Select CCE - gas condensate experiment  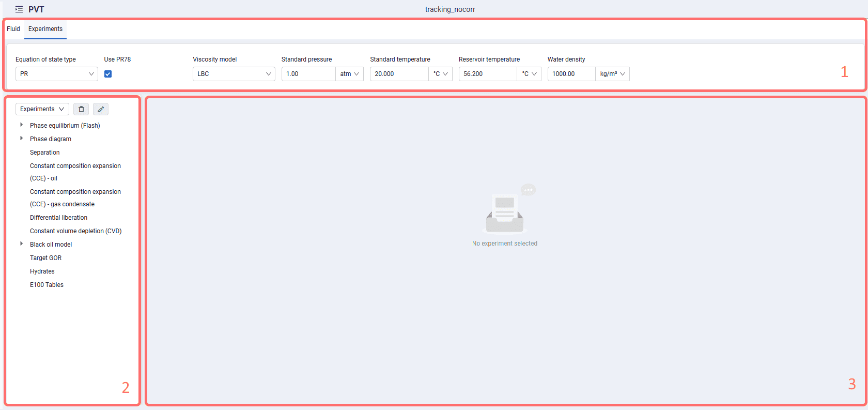click(75, 198)
